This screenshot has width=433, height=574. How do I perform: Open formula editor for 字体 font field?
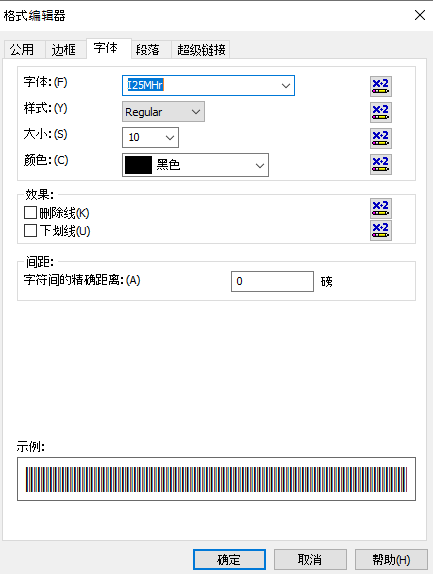coord(381,86)
